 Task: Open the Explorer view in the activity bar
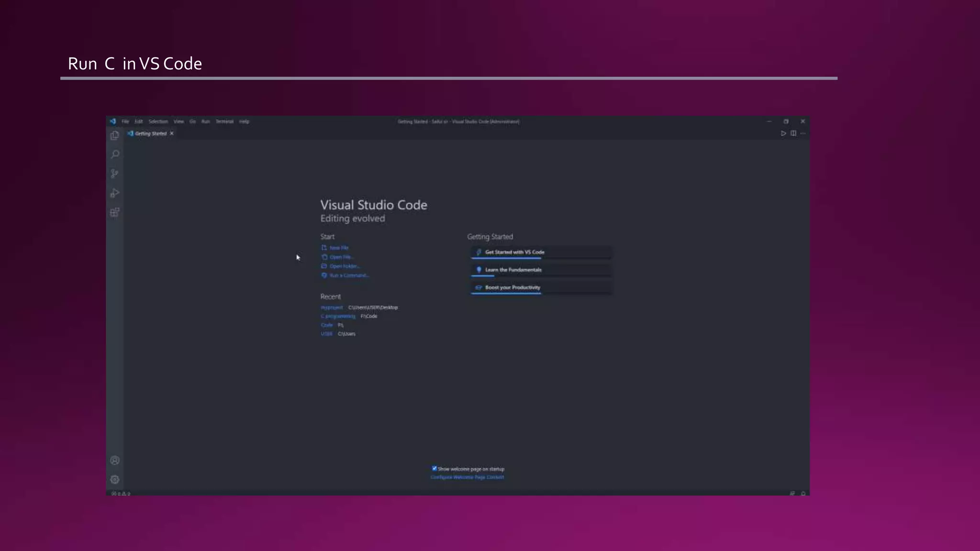[114, 135]
